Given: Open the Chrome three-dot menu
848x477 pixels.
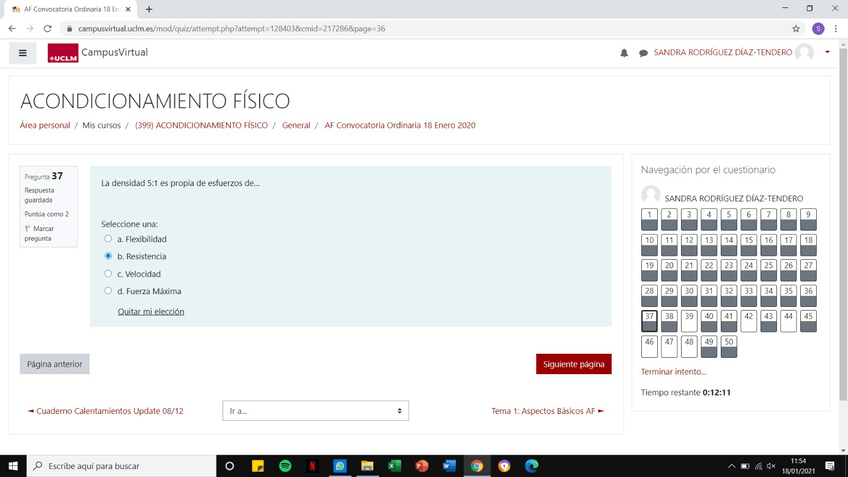Looking at the screenshot, I should point(836,29).
